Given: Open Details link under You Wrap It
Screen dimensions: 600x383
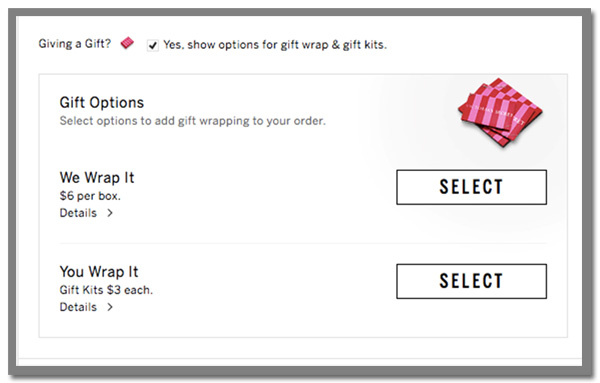Looking at the screenshot, I should point(78,307).
